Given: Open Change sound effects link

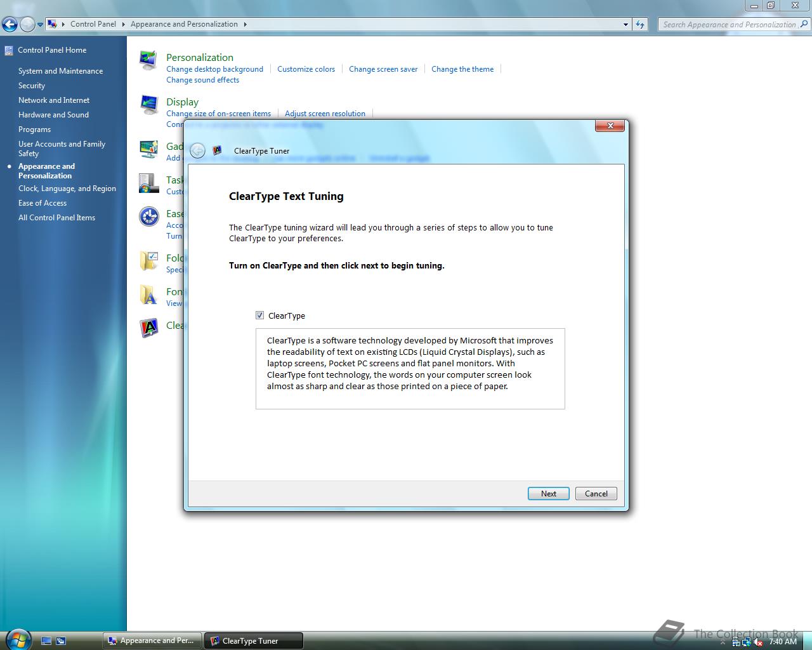Looking at the screenshot, I should 202,80.
